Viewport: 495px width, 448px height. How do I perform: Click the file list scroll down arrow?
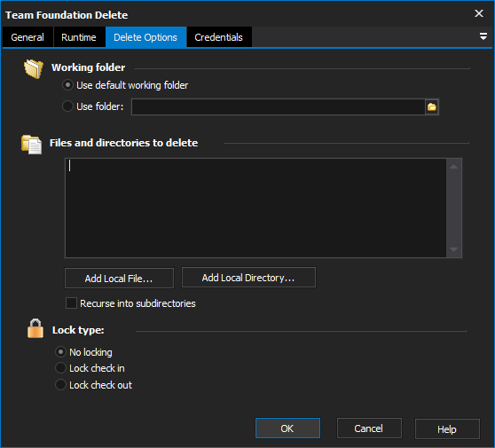[453, 250]
